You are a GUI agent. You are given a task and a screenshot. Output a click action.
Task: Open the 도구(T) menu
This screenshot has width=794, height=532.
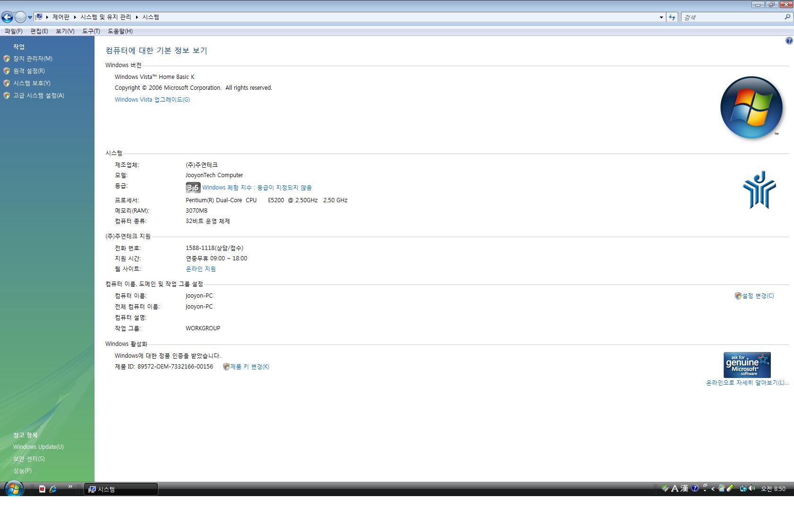91,31
